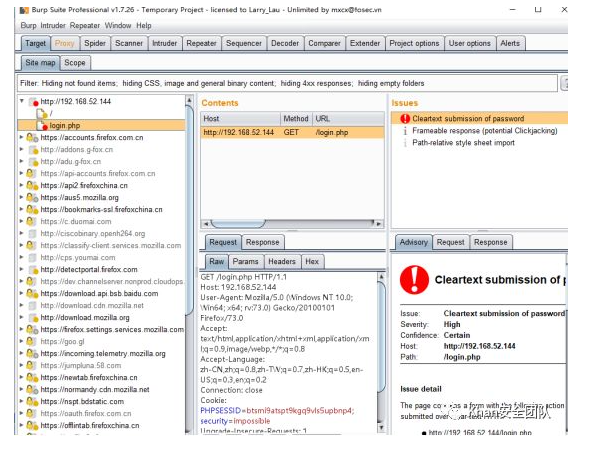This screenshot has height=456, width=602.
Task: Go to the Intruder tab
Action: coord(164,43)
